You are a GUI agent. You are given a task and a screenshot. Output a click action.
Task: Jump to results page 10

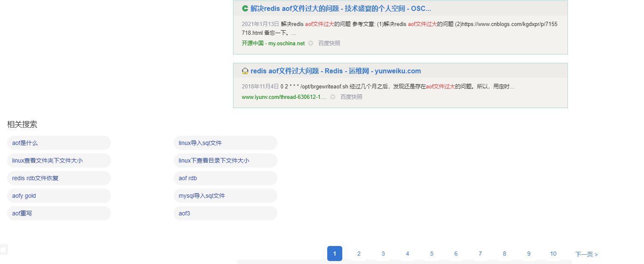[553, 254]
